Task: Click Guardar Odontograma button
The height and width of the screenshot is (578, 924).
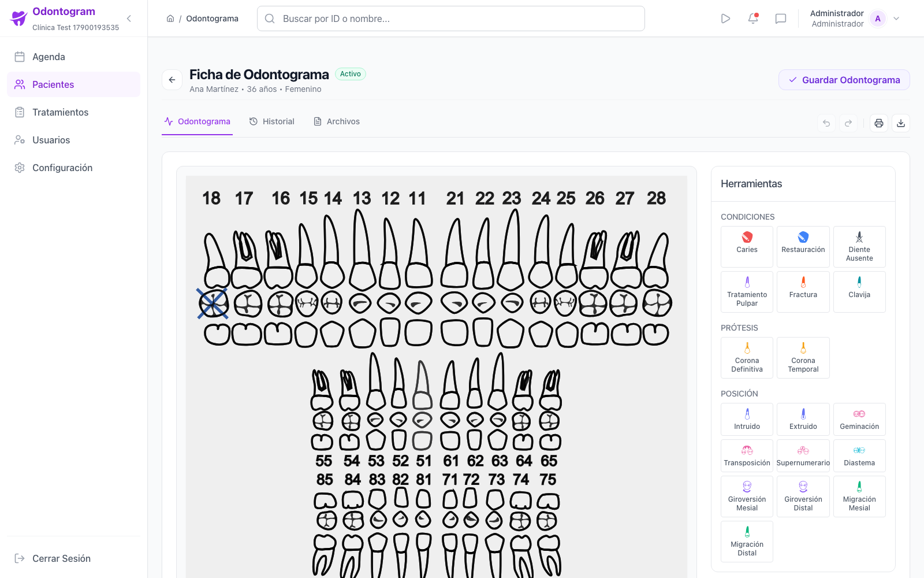Action: point(844,80)
